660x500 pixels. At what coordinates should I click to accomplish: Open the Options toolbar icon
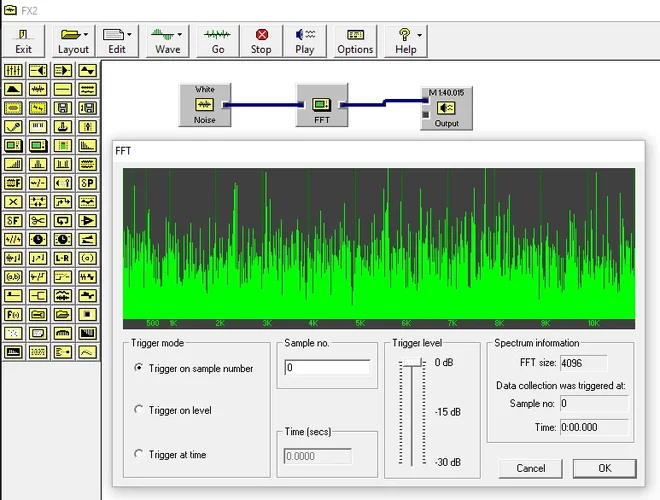point(355,40)
